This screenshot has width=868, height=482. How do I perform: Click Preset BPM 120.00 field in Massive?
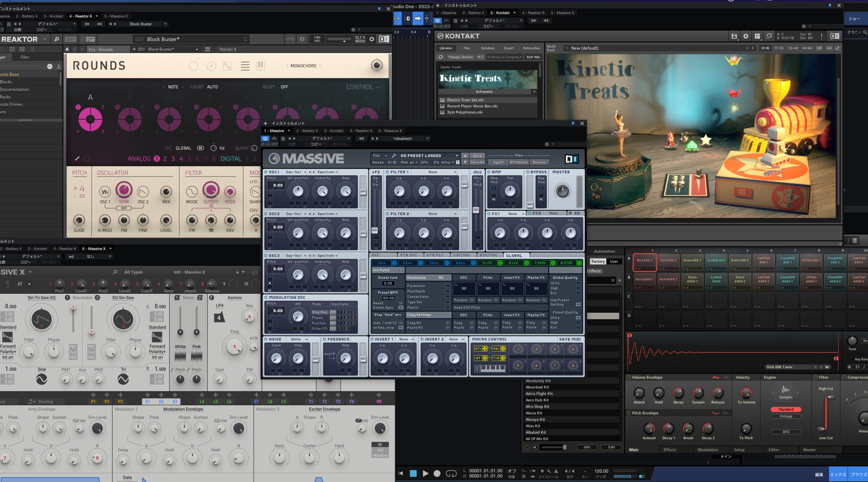pos(388,298)
